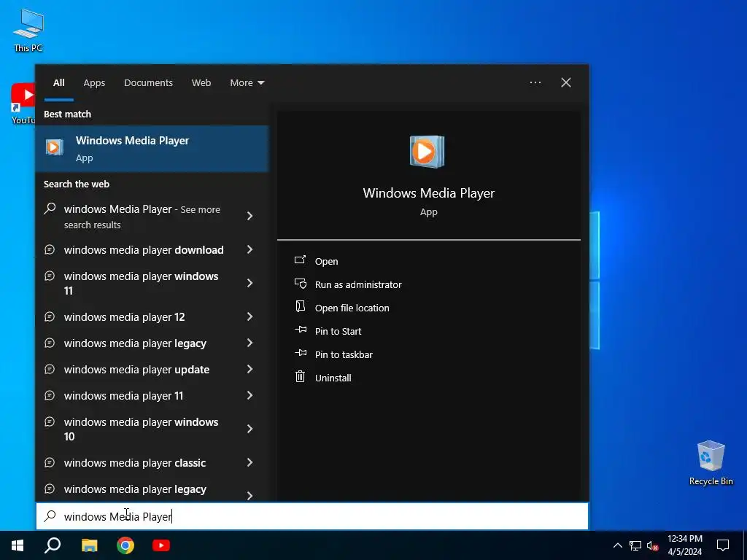
Task: Expand first 'windows media player legacy' chevron
Action: (249, 343)
